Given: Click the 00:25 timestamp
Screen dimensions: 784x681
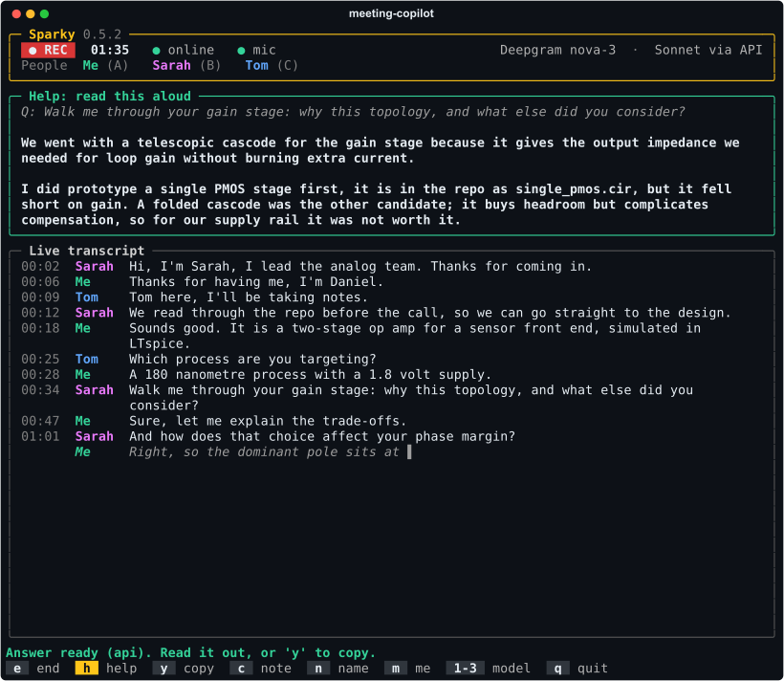Looking at the screenshot, I should point(40,360).
